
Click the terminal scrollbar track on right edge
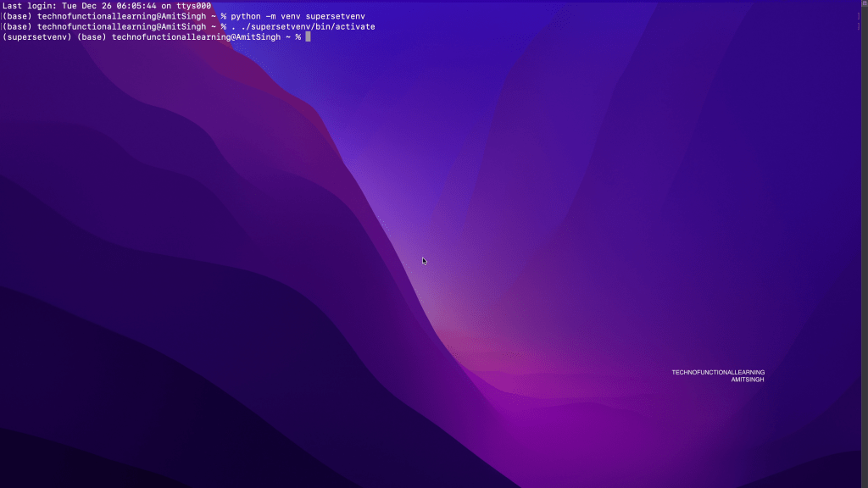point(865,254)
